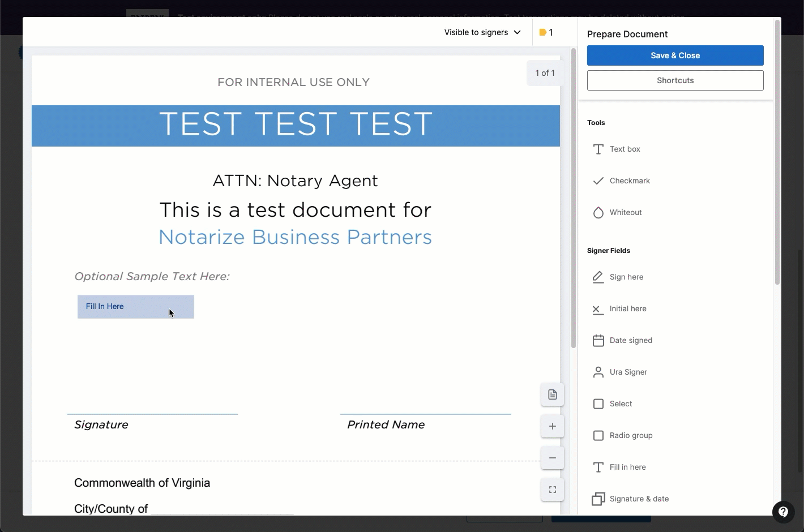Click the Whiteout label
This screenshot has width=804, height=532.
tap(626, 213)
